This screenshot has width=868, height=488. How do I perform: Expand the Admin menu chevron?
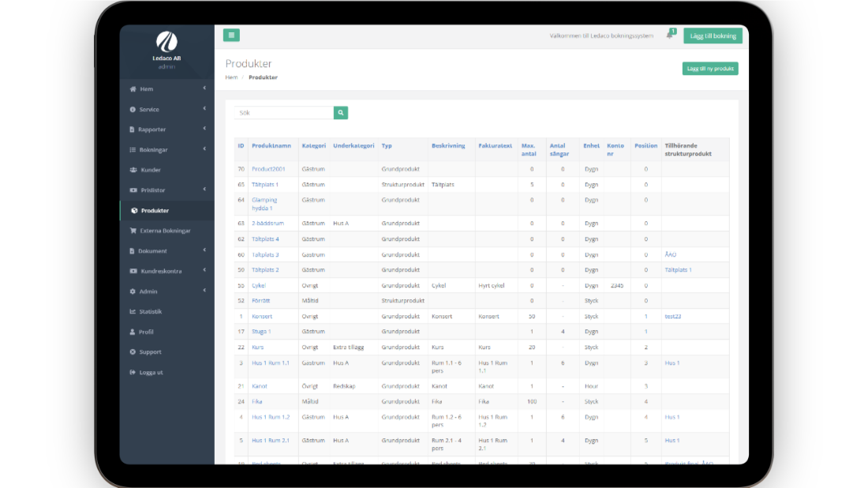pyautogui.click(x=204, y=291)
